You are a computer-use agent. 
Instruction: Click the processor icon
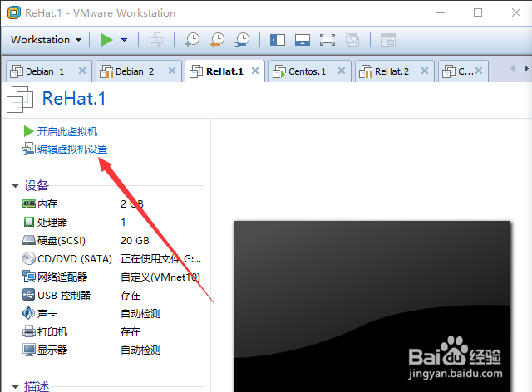pyautogui.click(x=29, y=222)
